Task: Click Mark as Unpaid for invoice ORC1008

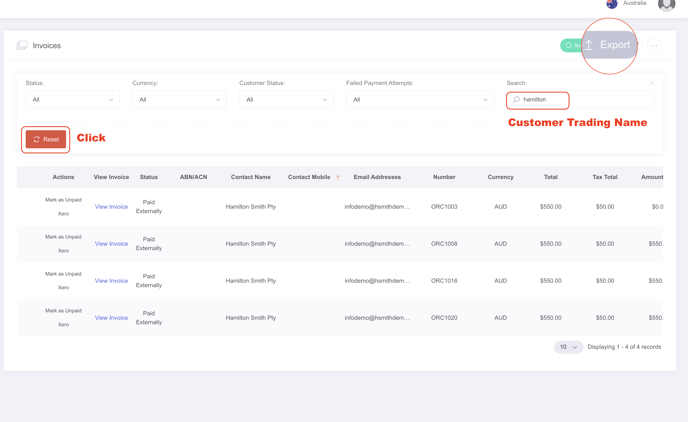Action: (63, 237)
